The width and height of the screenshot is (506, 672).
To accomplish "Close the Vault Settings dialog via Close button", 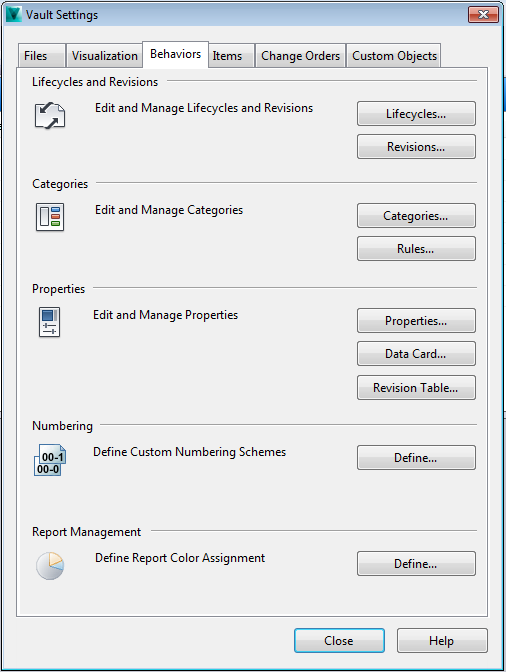I will (x=339, y=641).
